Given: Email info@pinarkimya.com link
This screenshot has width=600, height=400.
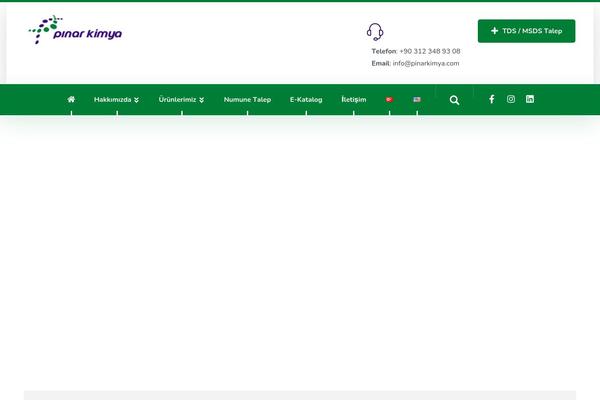Looking at the screenshot, I should [x=426, y=64].
